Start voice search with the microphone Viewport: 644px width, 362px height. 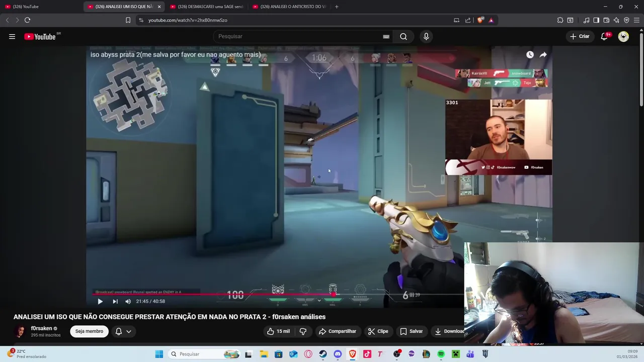pyautogui.click(x=426, y=36)
